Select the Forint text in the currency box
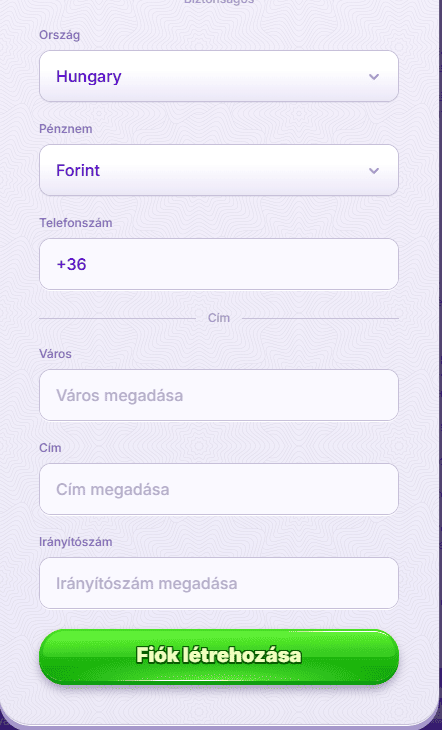Image resolution: width=442 pixels, height=730 pixels. point(78,171)
